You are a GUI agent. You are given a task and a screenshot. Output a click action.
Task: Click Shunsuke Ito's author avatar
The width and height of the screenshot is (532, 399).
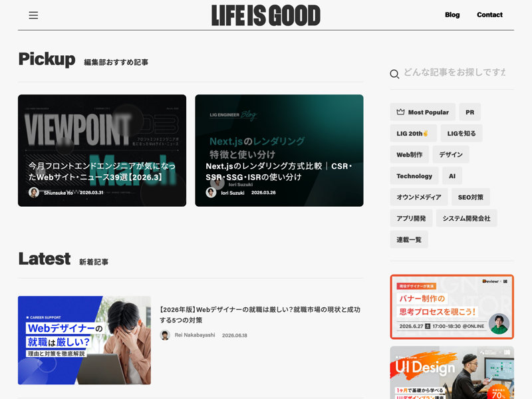coord(34,192)
